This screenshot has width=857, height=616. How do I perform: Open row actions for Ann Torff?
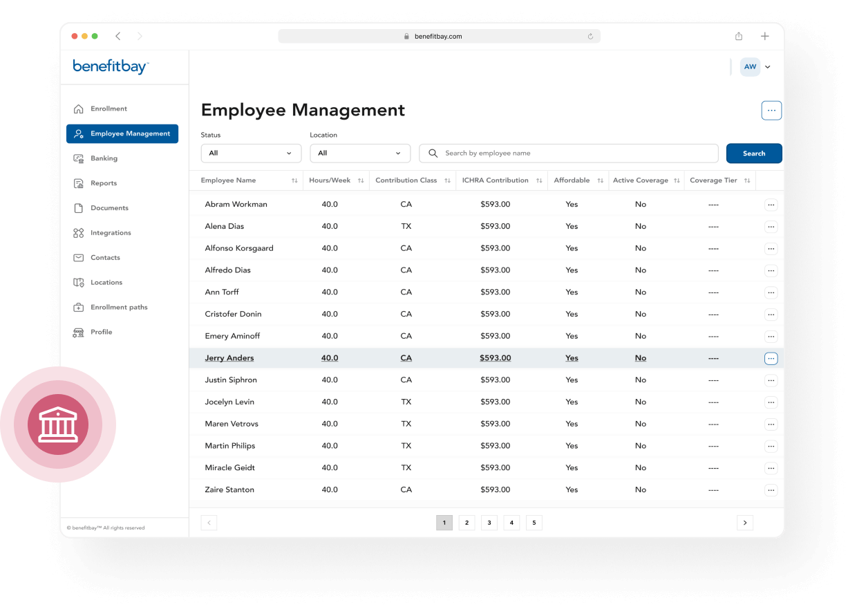[771, 292]
